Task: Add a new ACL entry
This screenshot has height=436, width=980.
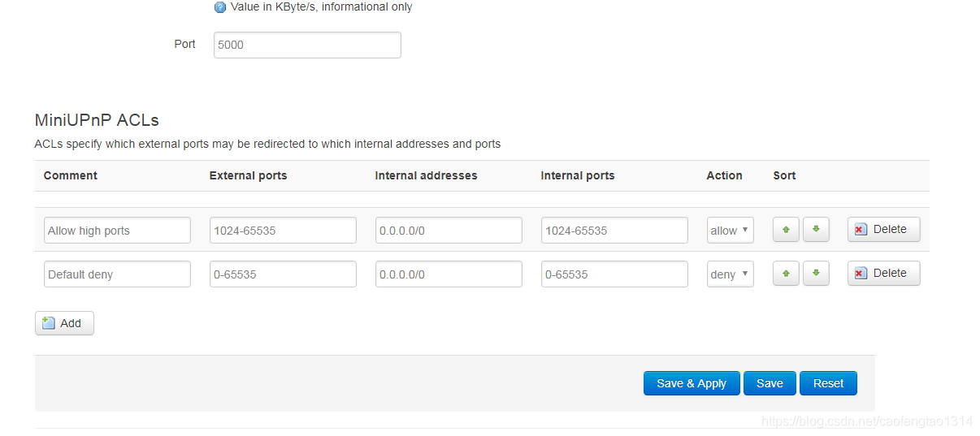Action: (x=64, y=323)
